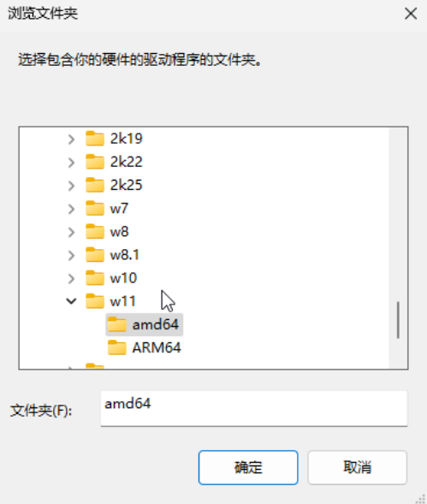The height and width of the screenshot is (504, 427).
Task: Click the amd64 folder icon
Action: click(116, 324)
